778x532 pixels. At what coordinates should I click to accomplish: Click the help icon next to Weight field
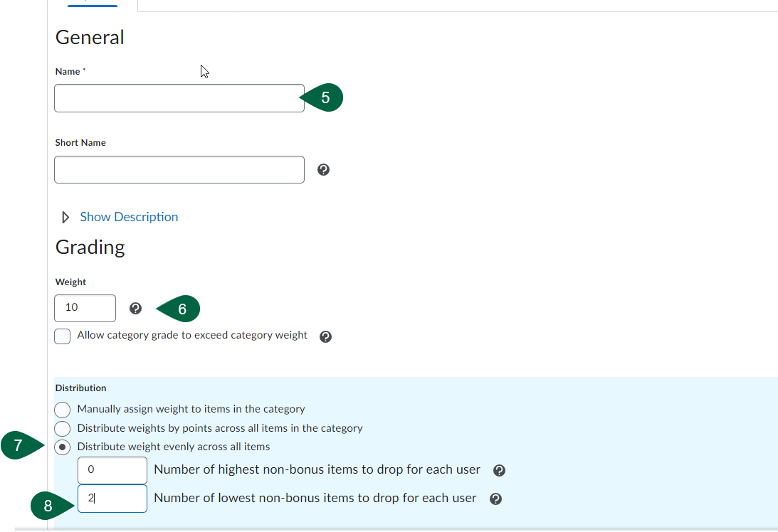(135, 309)
